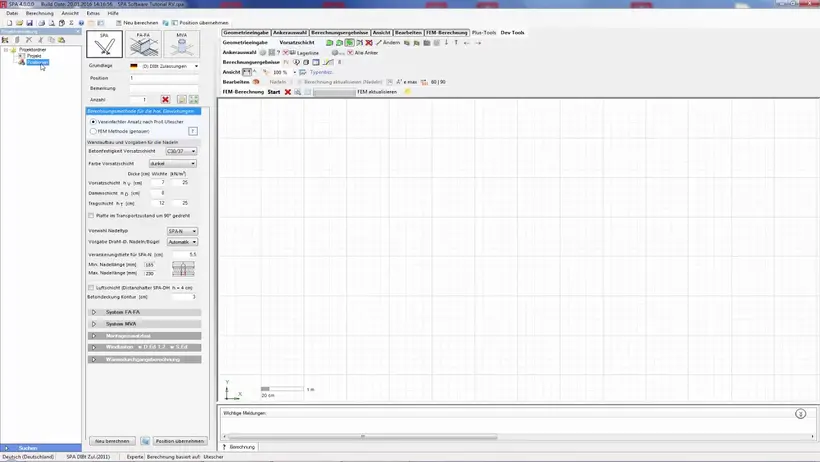Click the yellow icon after FEM aktualisieren
The width and height of the screenshot is (820, 462).
(x=407, y=92)
